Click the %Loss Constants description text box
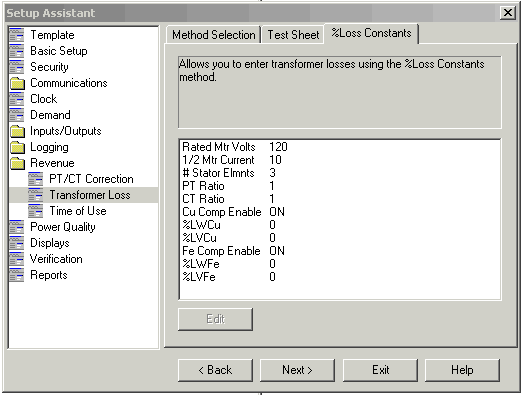The height and width of the screenshot is (395, 524). tap(340, 92)
